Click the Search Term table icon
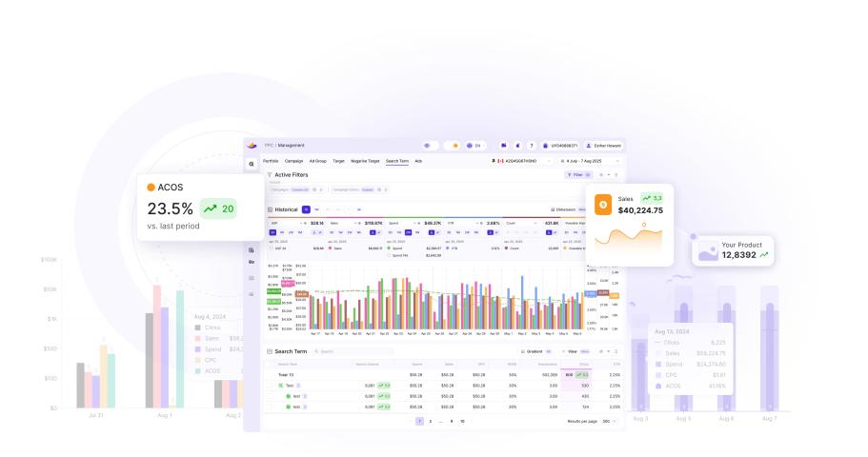 [x=270, y=351]
